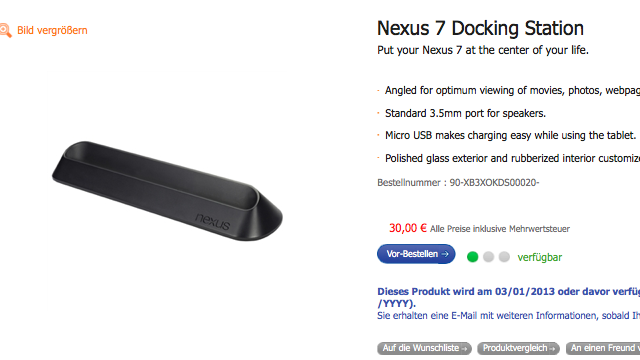
Task: Click the arrow icon on Auf die Wunschliste
Action: click(464, 349)
